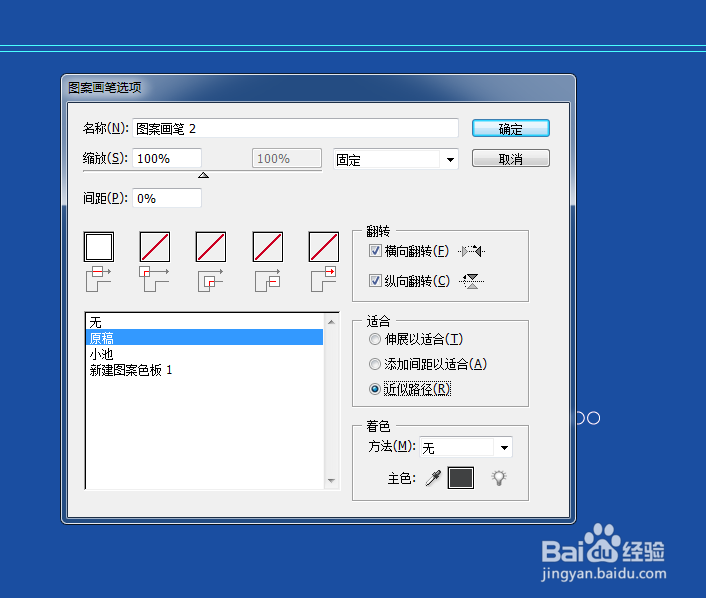
Task: Open the colorization tips lightbulb icon
Action: pos(499,478)
